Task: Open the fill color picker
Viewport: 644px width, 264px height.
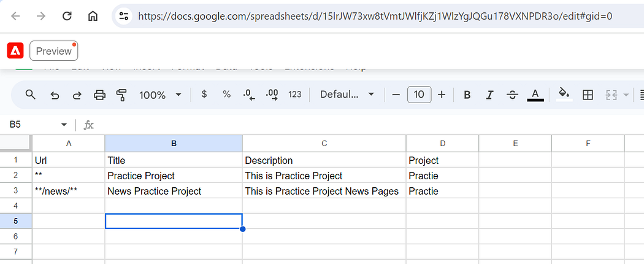Action: pos(564,95)
